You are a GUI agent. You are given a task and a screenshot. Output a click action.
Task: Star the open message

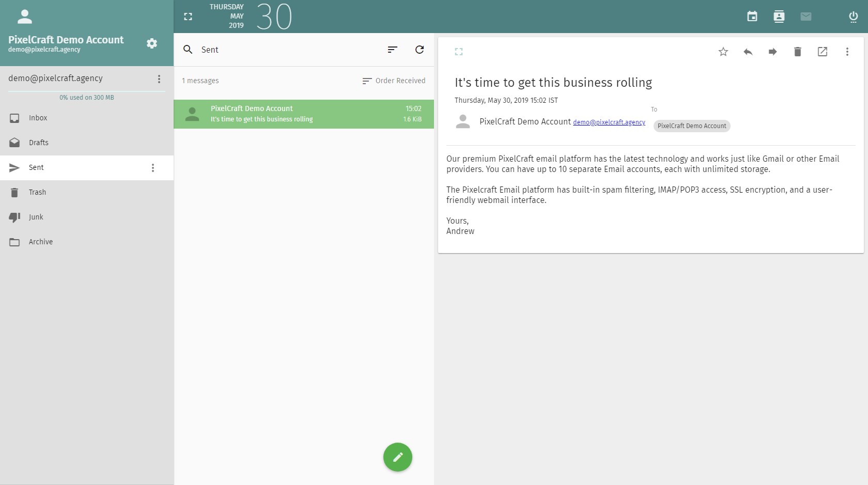pyautogui.click(x=723, y=52)
